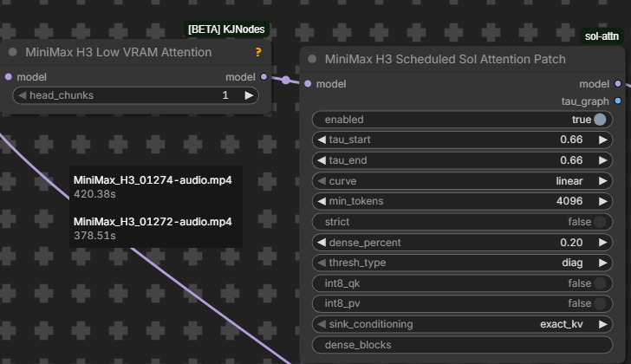The width and height of the screenshot is (631, 364).
Task: Decrease tau_start with the left arrow
Action: (322, 140)
